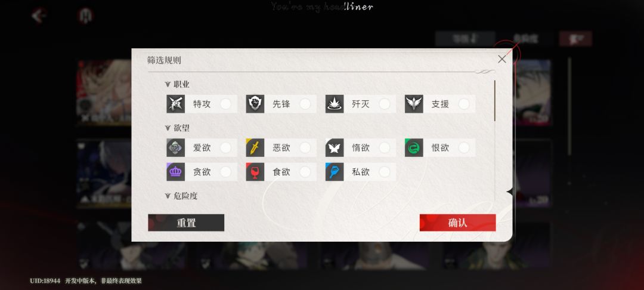
Task: Go back using the arrow icon
Action: pos(39,16)
